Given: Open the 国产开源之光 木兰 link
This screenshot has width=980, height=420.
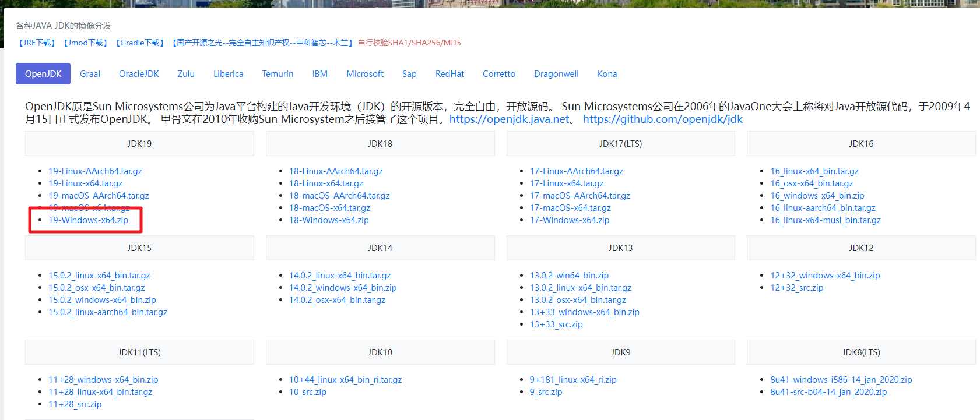Looking at the screenshot, I should point(262,43).
